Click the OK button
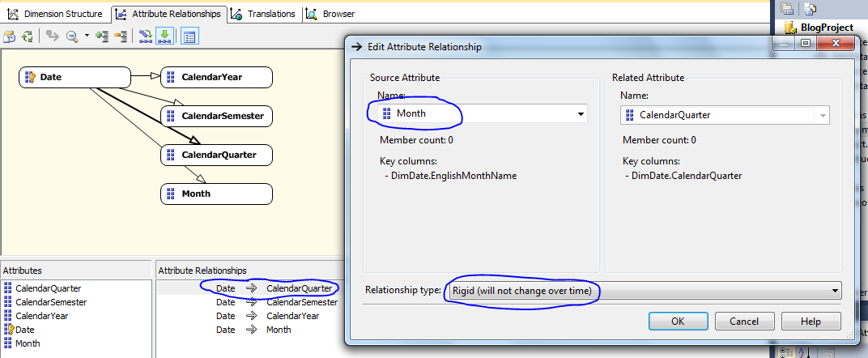Image resolution: width=868 pixels, height=358 pixels. pyautogui.click(x=678, y=322)
